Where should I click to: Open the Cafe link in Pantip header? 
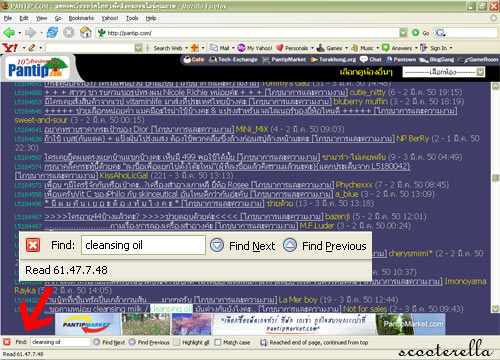coord(193,59)
